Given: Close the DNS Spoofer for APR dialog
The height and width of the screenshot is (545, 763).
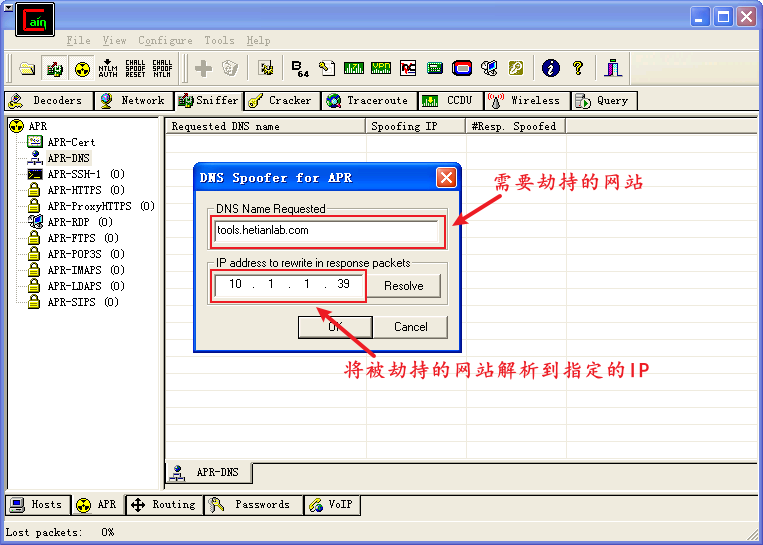Looking at the screenshot, I should [x=446, y=178].
